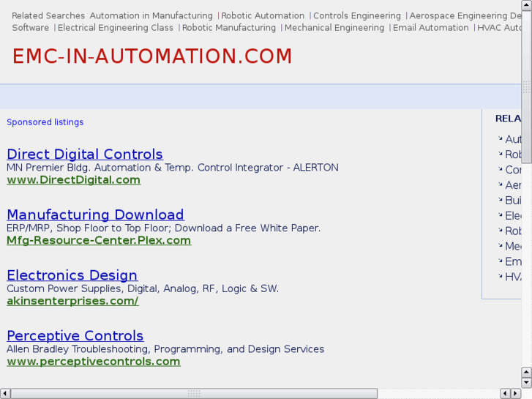Open Robotic Manufacturing related search
This screenshot has height=399, width=532.
[229, 28]
